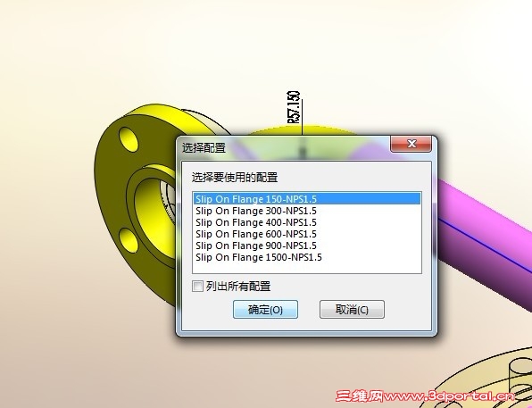Select the wireframe flange at bottom right
The height and width of the screenshot is (408, 532).
pyautogui.click(x=492, y=377)
